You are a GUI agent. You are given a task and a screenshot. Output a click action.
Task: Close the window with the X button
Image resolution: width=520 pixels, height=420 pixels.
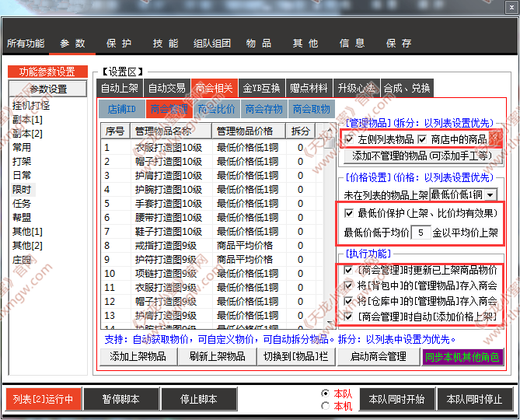tap(511, 7)
